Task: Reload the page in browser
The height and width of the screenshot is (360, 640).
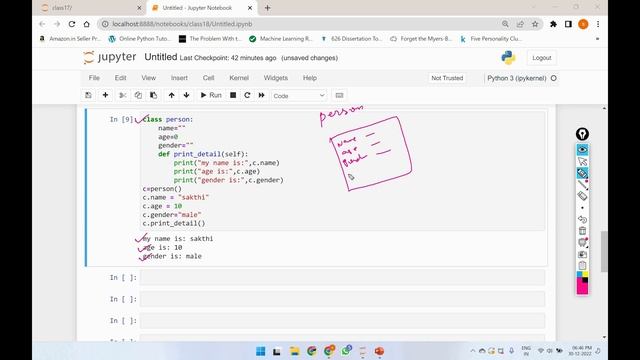Action: click(x=72, y=24)
